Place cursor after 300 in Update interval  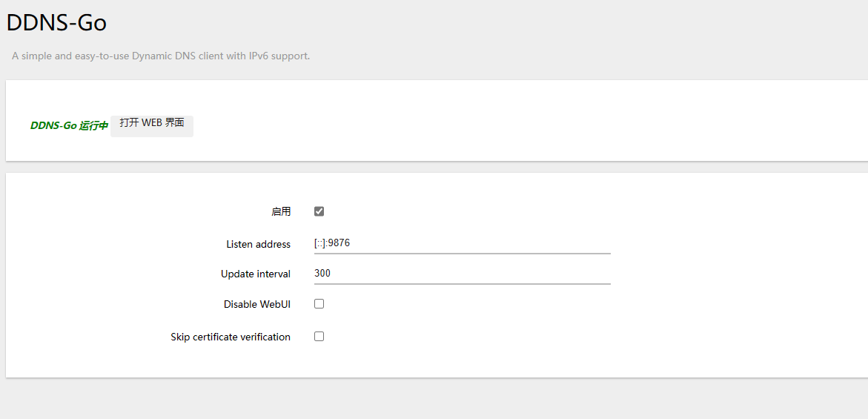point(333,273)
